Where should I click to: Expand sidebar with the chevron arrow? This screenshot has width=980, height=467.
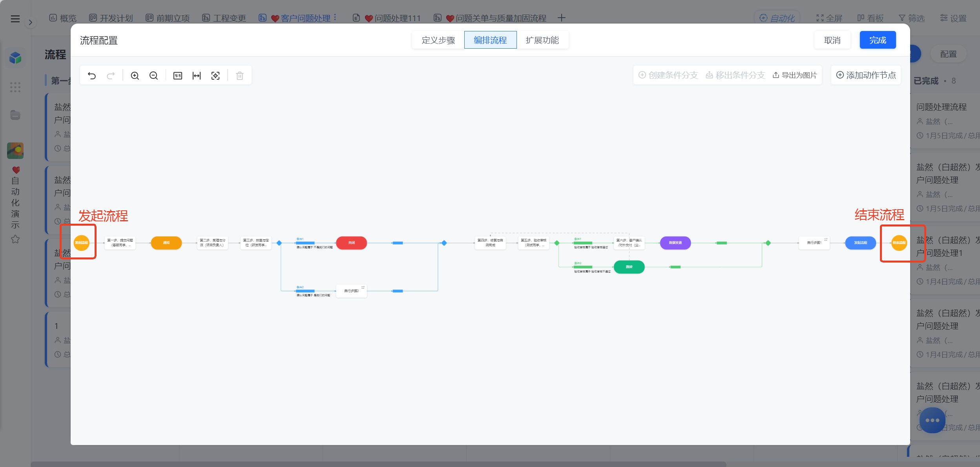(x=30, y=22)
